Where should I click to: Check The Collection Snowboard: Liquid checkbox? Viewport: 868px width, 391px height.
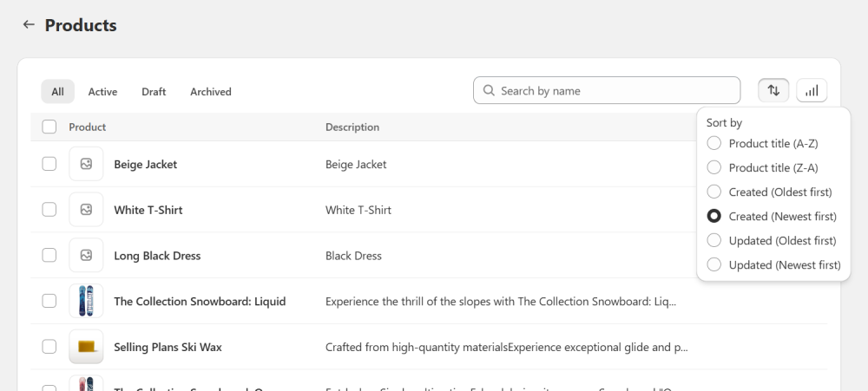[x=49, y=301]
